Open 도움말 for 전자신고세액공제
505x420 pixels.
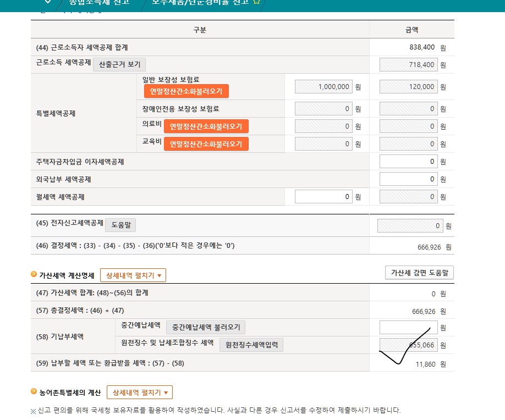pyautogui.click(x=120, y=225)
